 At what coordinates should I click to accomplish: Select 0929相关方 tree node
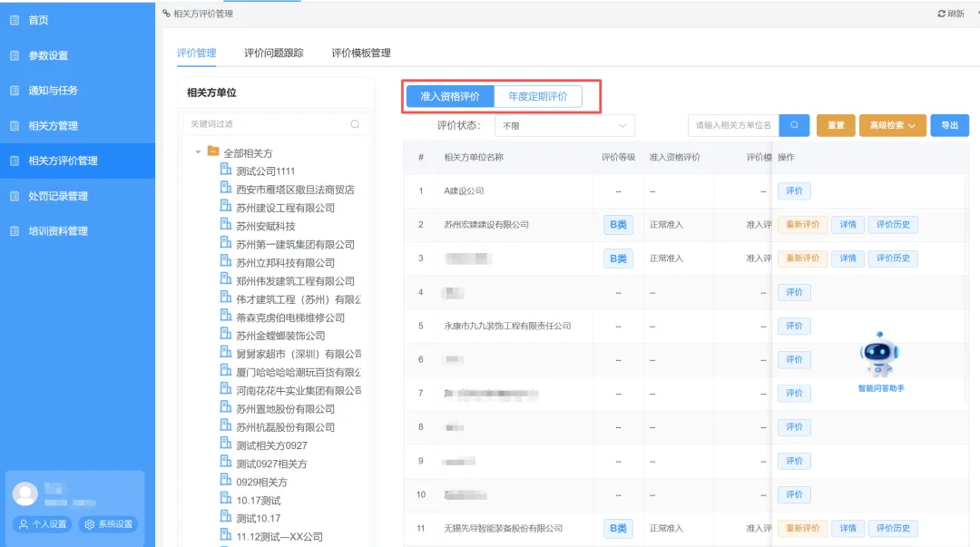pos(261,482)
